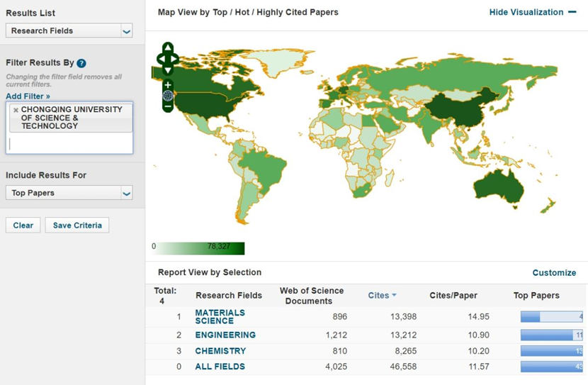Expand the Top Papers include-results dropdown

click(69, 193)
